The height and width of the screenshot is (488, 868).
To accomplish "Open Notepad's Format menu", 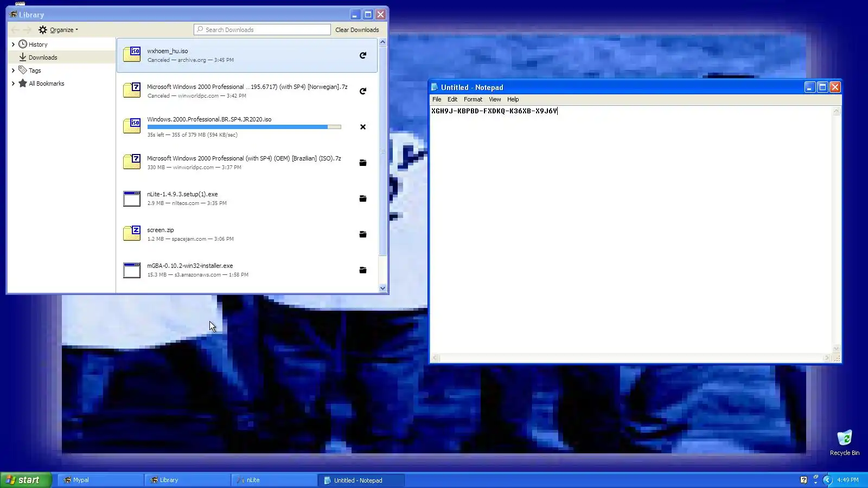I will click(473, 99).
